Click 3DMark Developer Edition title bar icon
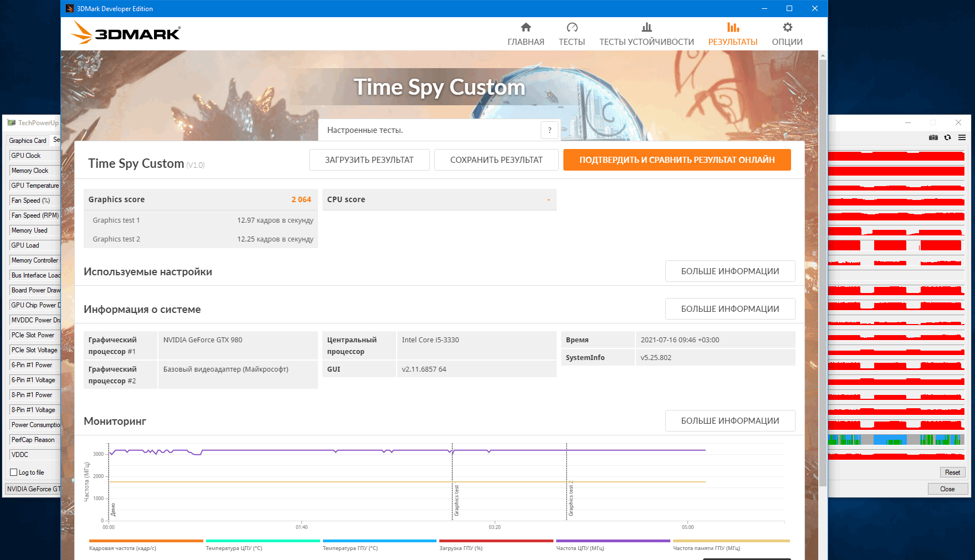 (x=69, y=8)
